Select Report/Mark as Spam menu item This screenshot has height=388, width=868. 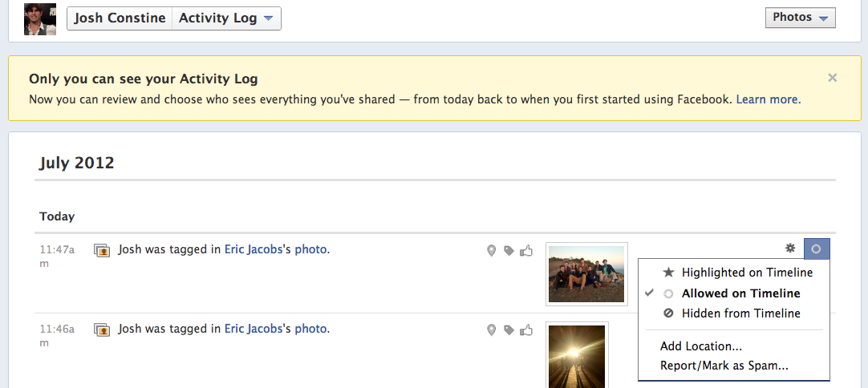[x=724, y=366]
